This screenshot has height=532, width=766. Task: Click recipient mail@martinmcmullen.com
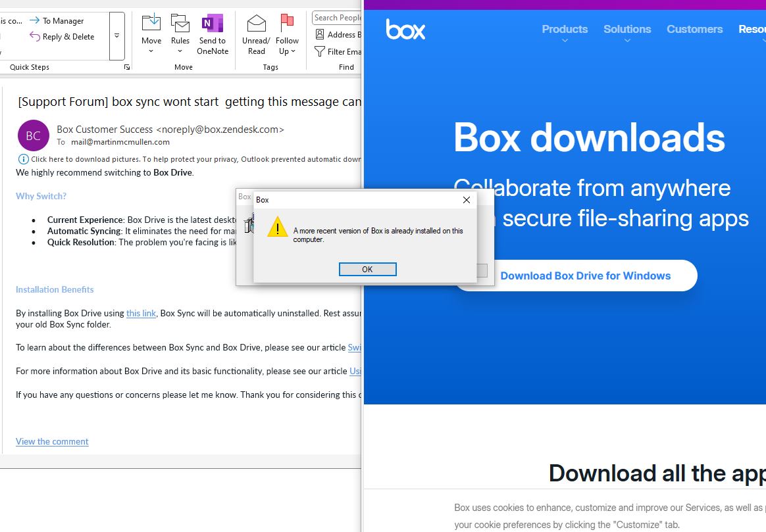(x=120, y=142)
